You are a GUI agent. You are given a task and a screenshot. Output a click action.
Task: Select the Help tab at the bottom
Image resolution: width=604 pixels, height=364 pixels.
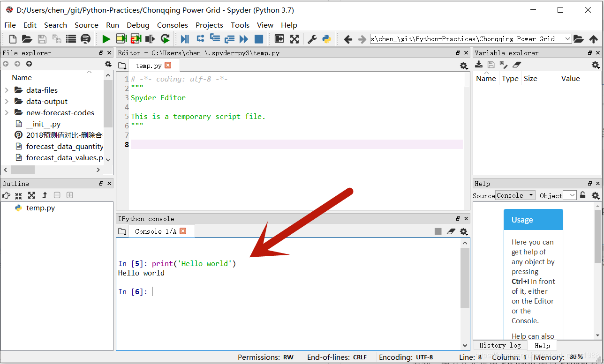[542, 346]
